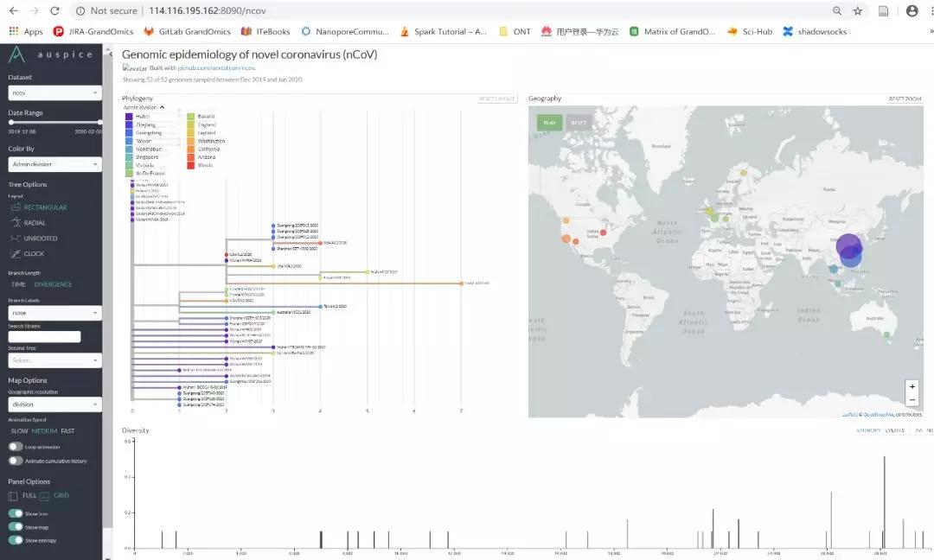Switch diversity panel to AA

[918, 430]
